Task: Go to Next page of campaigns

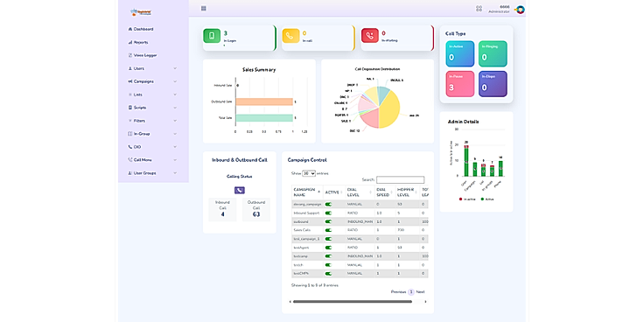Action: pos(420,292)
